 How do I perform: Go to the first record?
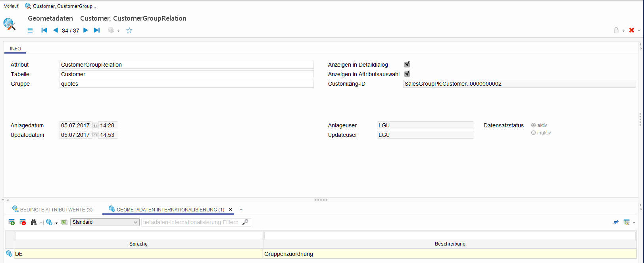44,31
